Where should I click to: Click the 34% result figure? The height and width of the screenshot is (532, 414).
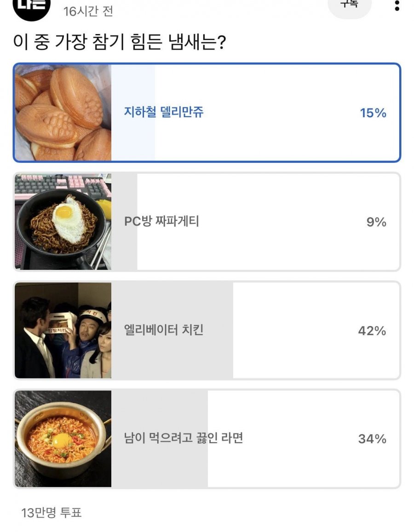coord(372,439)
